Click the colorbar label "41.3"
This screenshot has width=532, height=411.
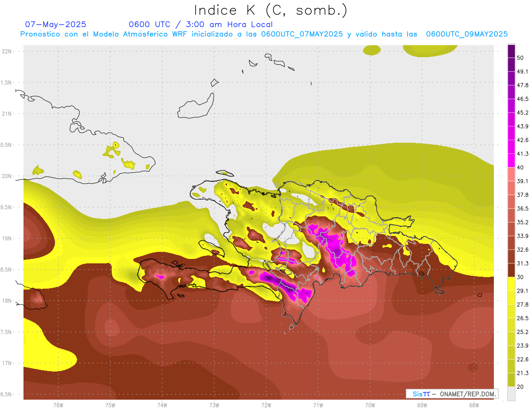click(x=523, y=154)
